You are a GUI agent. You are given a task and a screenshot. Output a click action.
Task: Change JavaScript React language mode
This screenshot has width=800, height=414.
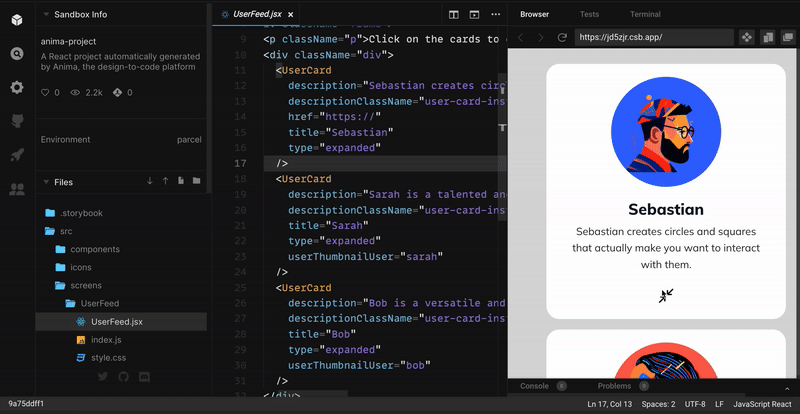[x=762, y=404]
